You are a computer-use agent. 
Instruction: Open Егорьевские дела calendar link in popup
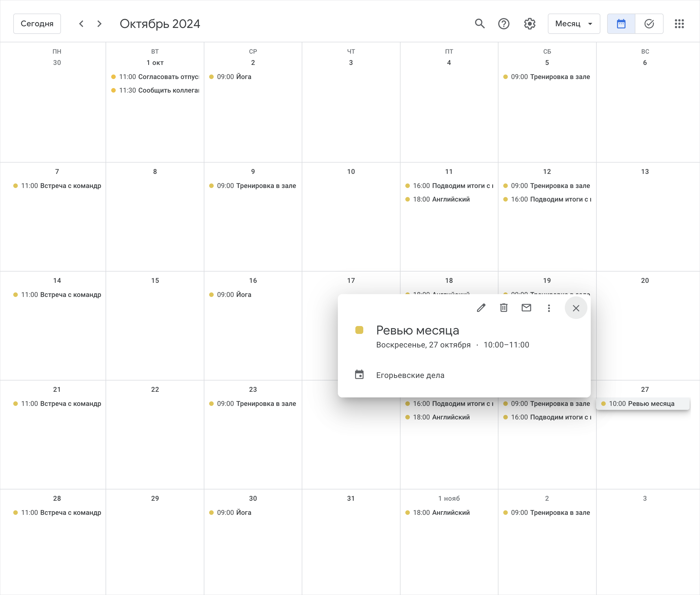(410, 374)
